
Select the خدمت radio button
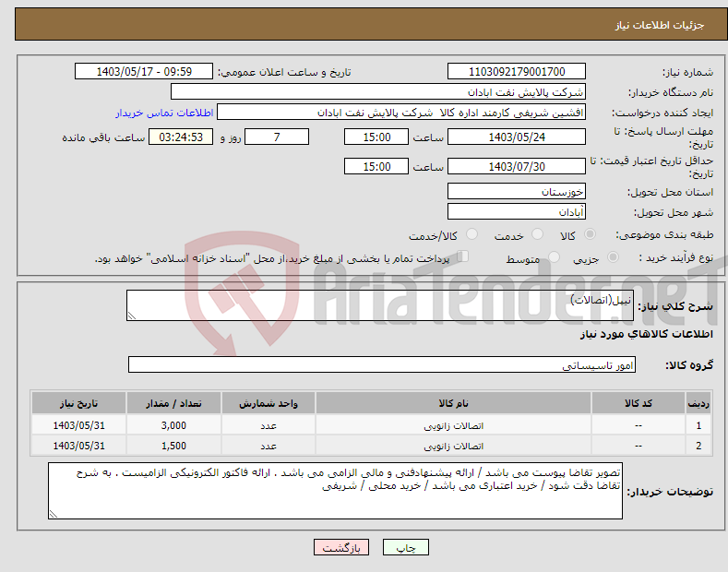537,234
